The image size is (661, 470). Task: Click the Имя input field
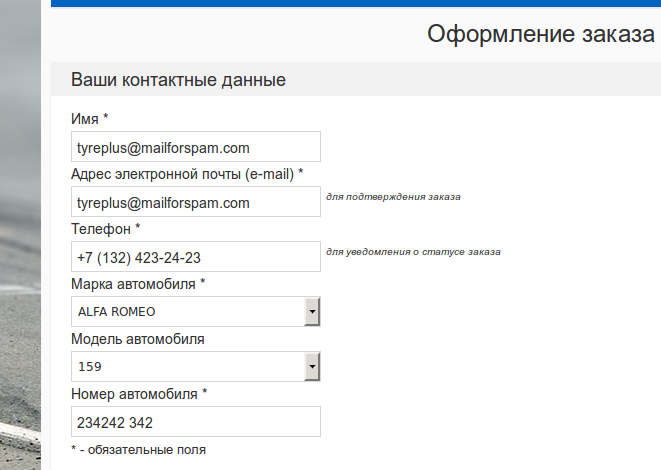click(196, 147)
